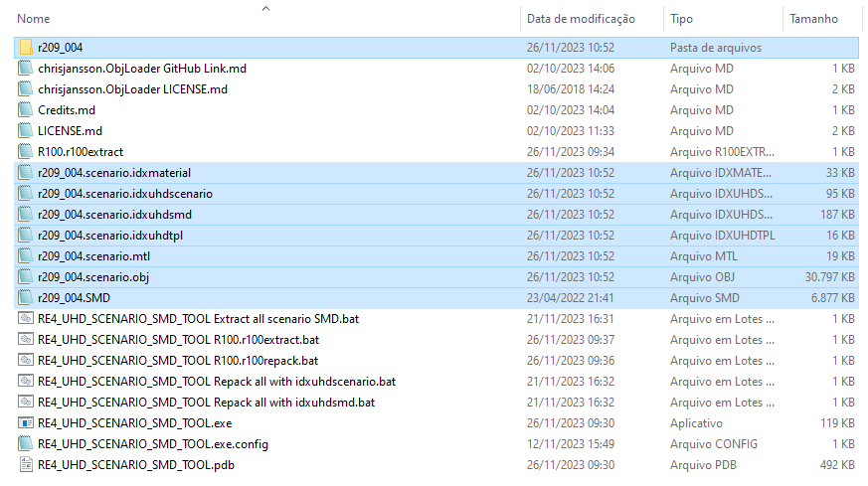This screenshot has width=868, height=486.
Task: Sort by the Tamanho column header
Action: (813, 19)
